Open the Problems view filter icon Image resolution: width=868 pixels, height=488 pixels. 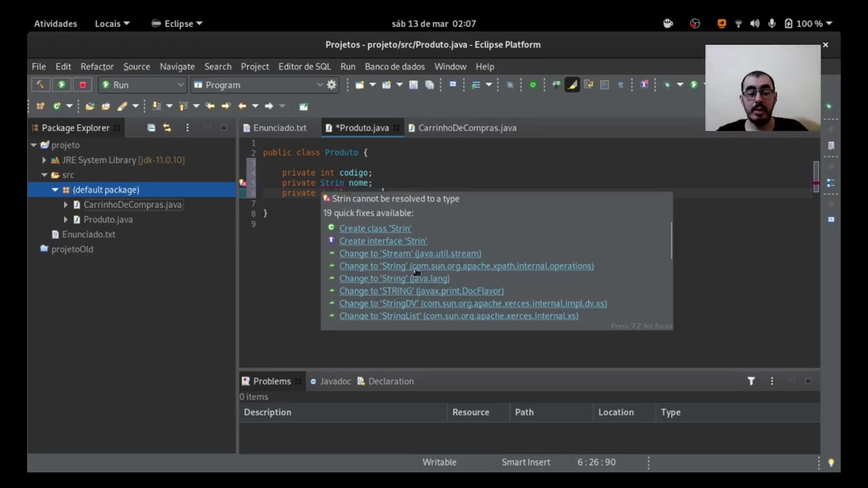[751, 381]
